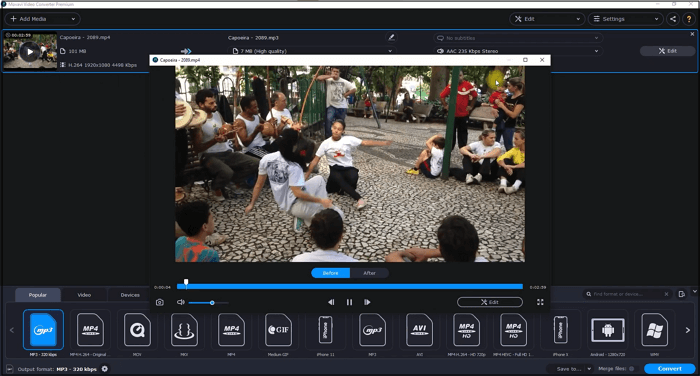700x376 pixels.
Task: Click the playhead marker on timeline
Action: (186, 283)
